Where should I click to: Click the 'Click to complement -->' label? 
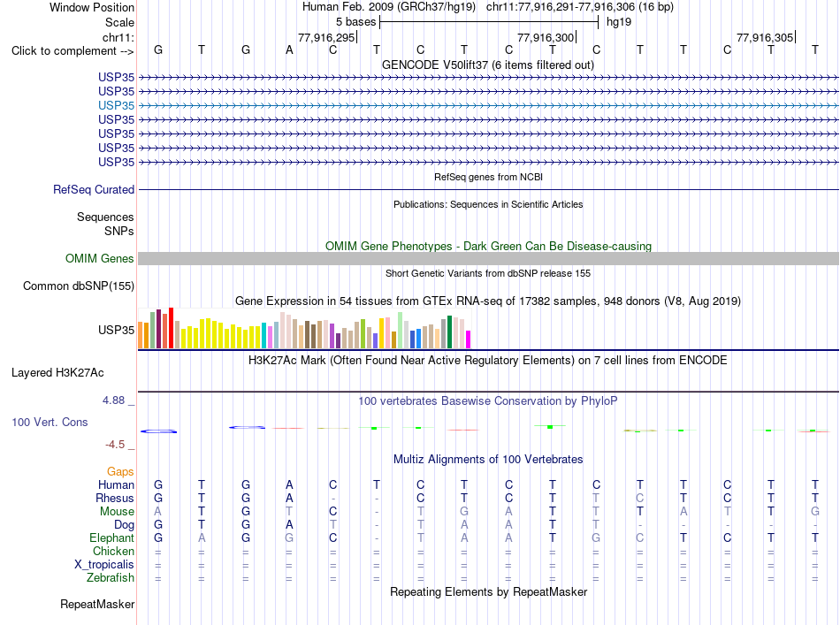tap(73, 51)
